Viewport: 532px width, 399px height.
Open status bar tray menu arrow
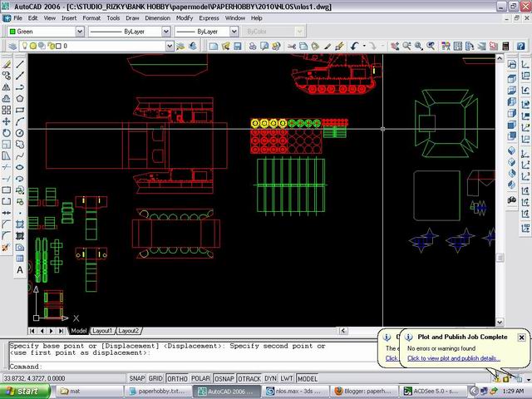click(528, 379)
